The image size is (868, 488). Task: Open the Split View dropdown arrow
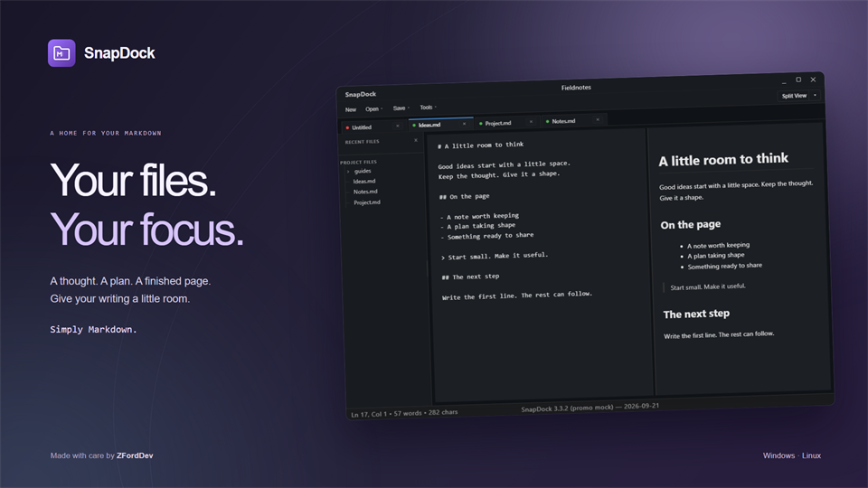tap(815, 95)
